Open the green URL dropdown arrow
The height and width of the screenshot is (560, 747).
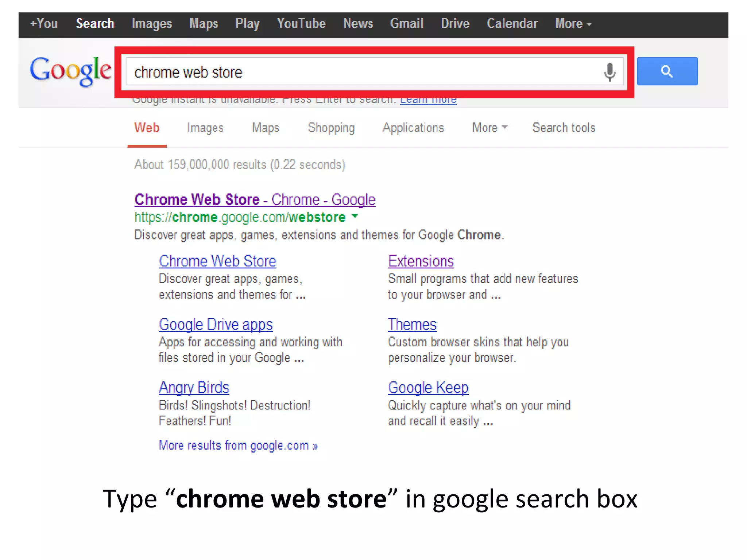point(355,217)
